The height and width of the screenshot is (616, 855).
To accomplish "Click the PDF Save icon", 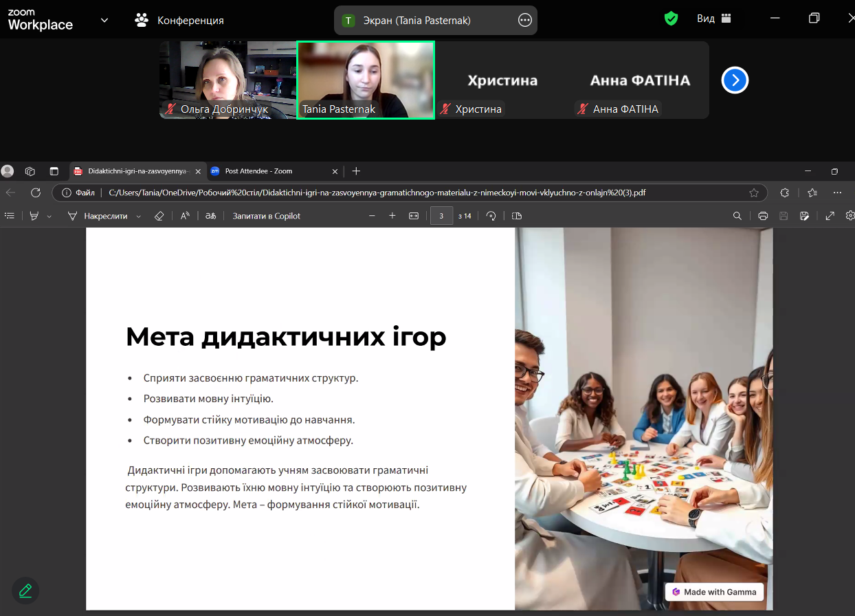I will pyautogui.click(x=784, y=216).
